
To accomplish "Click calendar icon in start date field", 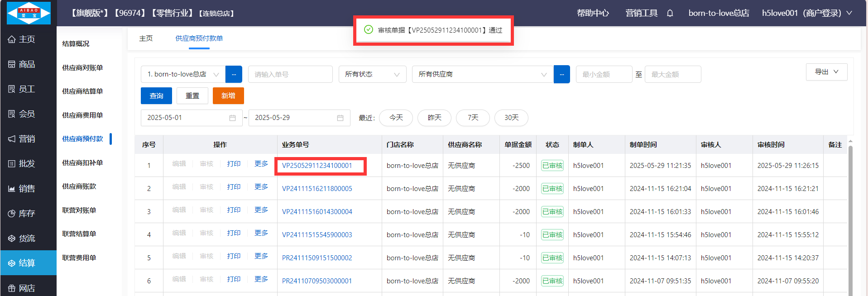I will point(232,118).
